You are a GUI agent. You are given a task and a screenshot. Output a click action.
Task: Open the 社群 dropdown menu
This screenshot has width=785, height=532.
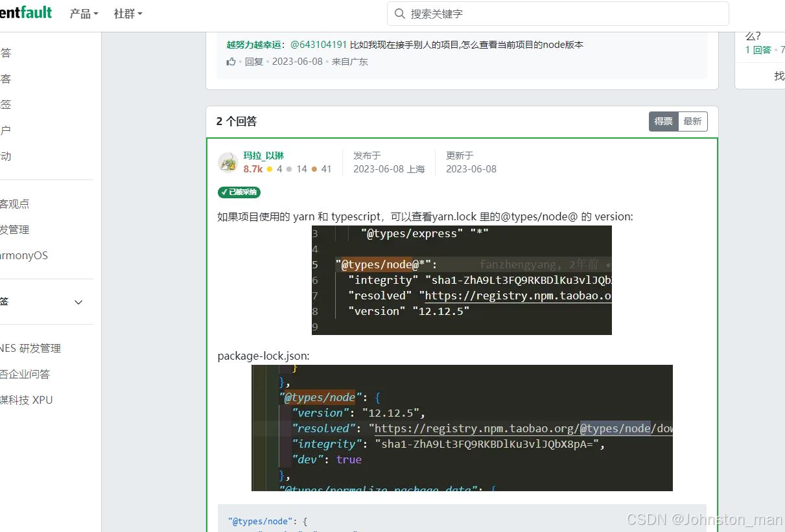[128, 14]
